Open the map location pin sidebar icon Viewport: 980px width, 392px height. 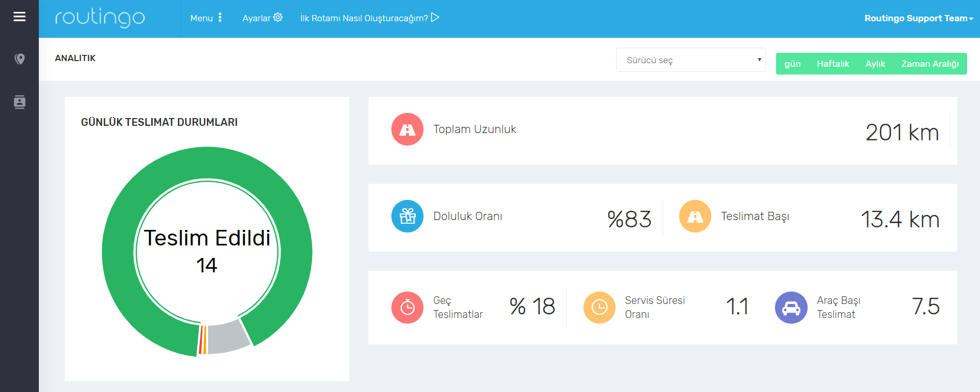tap(20, 59)
